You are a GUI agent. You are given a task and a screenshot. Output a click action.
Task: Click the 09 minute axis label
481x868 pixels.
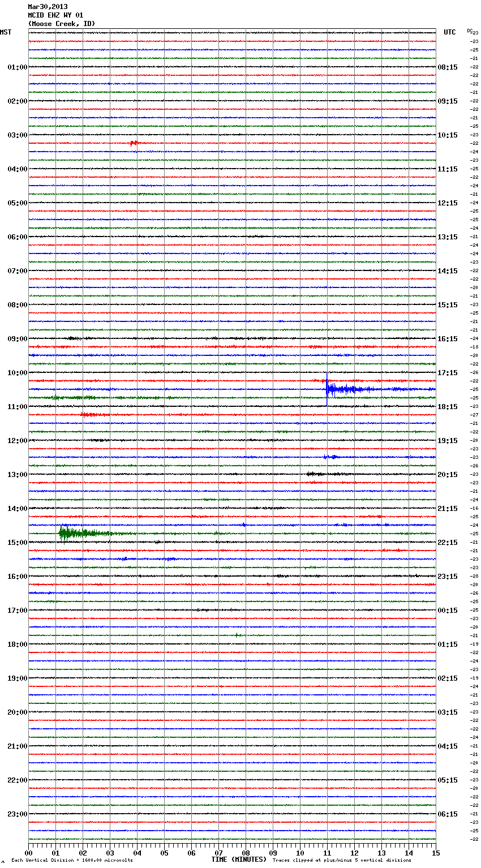tap(273, 853)
